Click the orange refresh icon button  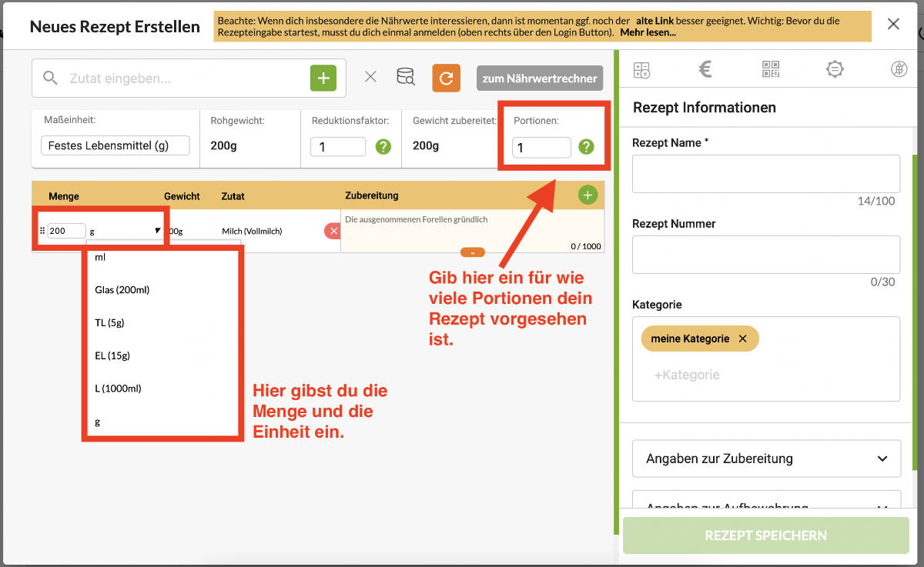coord(446,78)
